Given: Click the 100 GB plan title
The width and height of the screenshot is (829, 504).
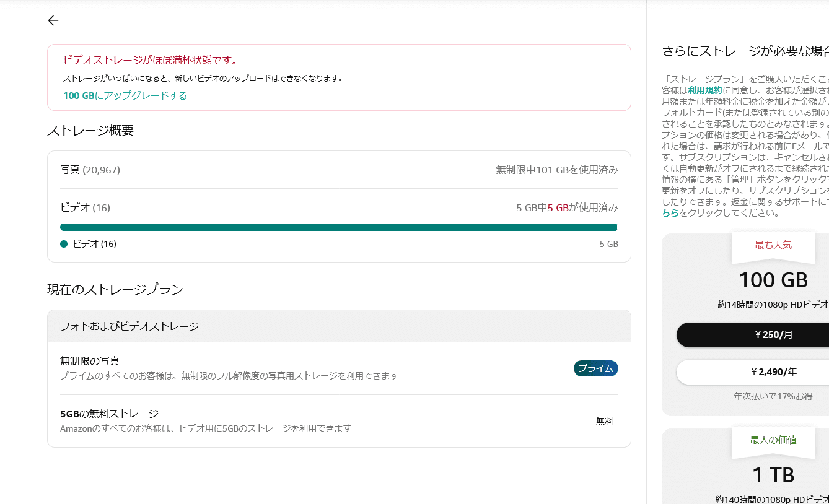Looking at the screenshot, I should click(773, 280).
